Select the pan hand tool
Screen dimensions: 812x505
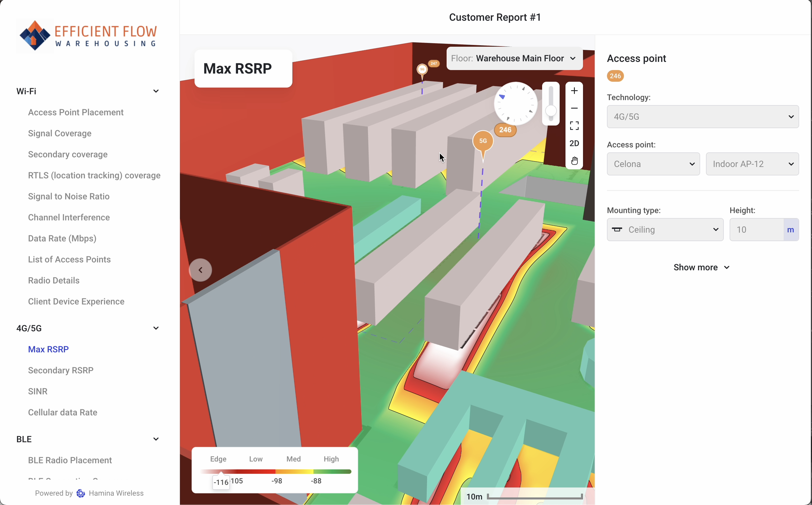pos(574,161)
